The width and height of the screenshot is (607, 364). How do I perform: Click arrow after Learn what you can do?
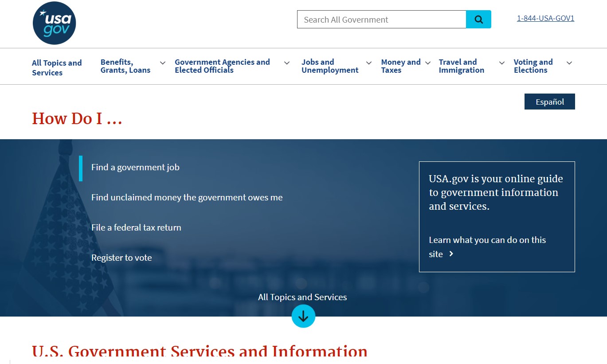[451, 254]
